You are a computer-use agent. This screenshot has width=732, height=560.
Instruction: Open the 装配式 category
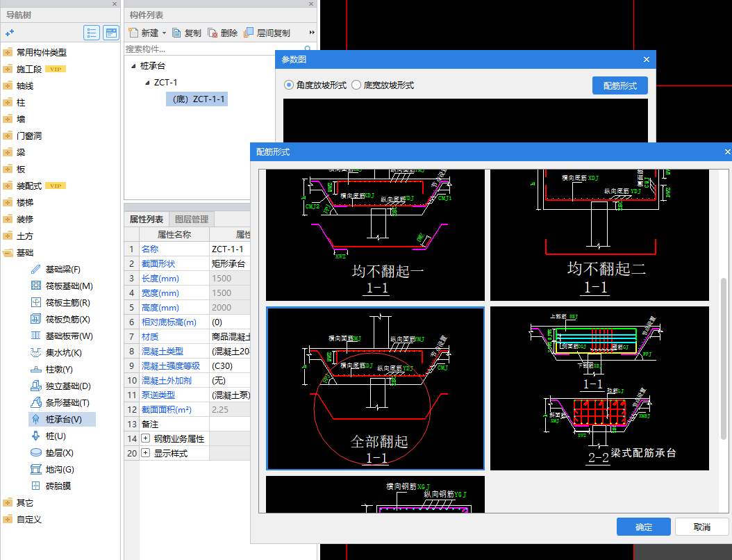28,186
